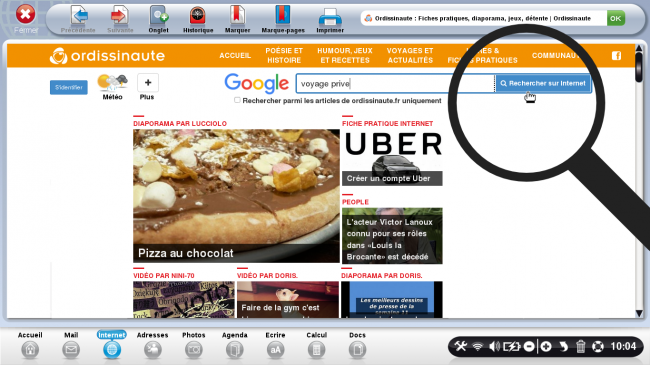Screen dimensions: 650x365
Task: Click the scrollbar down arrow
Action: pos(639,313)
